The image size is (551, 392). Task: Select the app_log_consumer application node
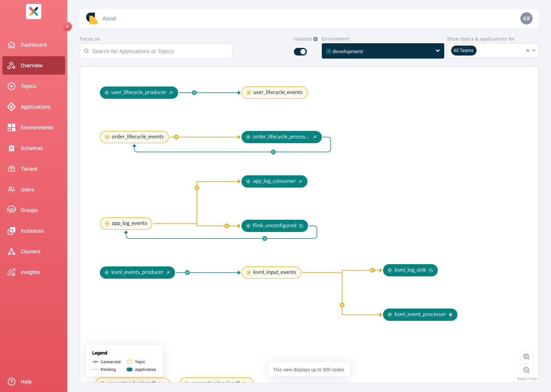(274, 181)
